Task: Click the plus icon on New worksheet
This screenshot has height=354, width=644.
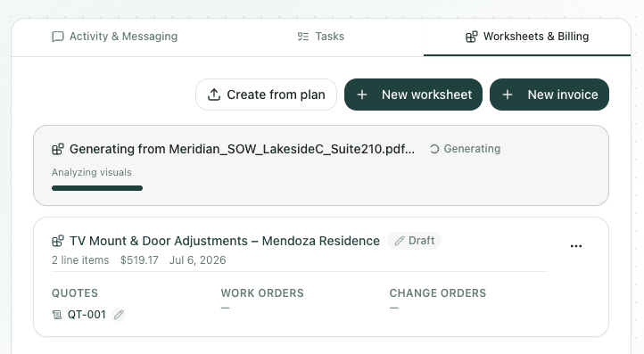Action: [362, 95]
